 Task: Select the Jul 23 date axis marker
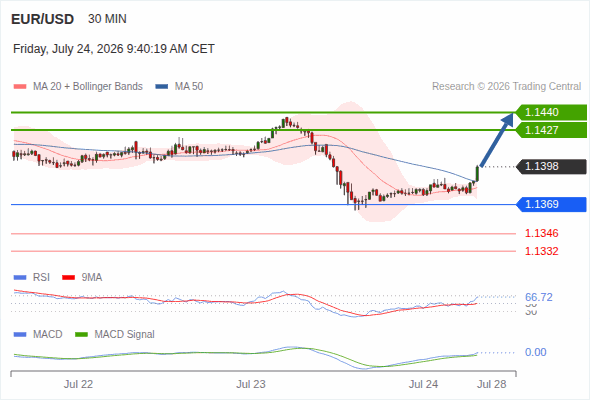[251, 384]
